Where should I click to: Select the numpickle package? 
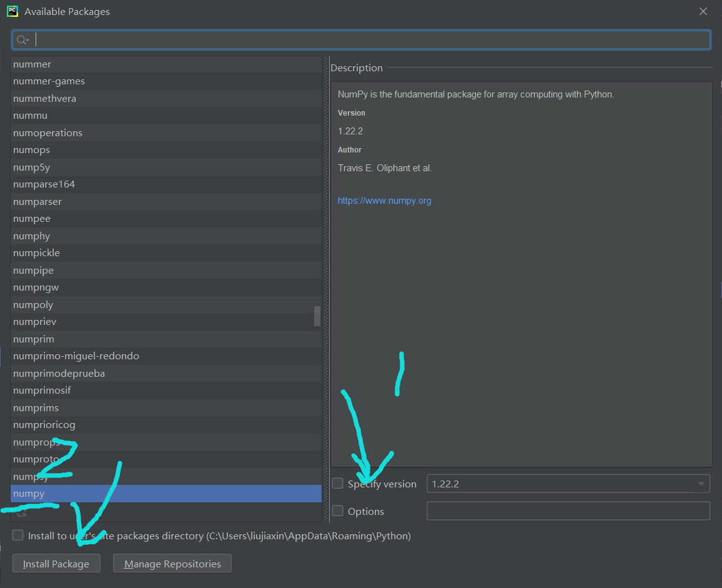click(166, 253)
